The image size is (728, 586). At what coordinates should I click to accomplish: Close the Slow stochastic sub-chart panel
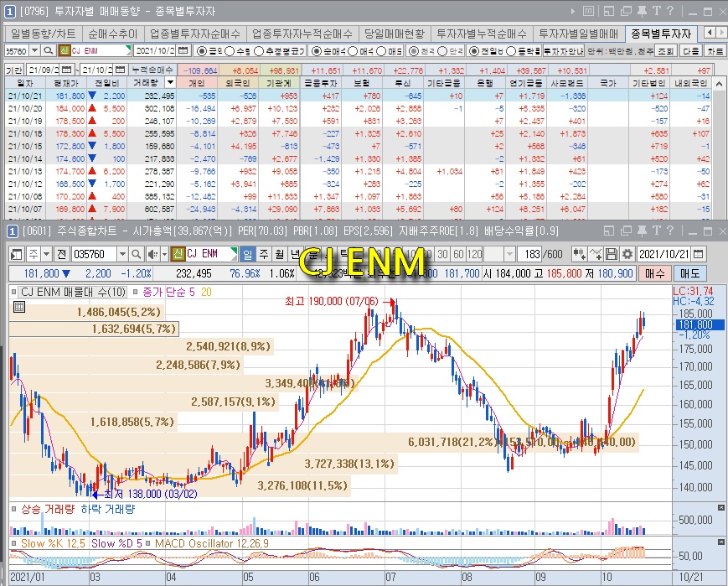pyautogui.click(x=721, y=542)
